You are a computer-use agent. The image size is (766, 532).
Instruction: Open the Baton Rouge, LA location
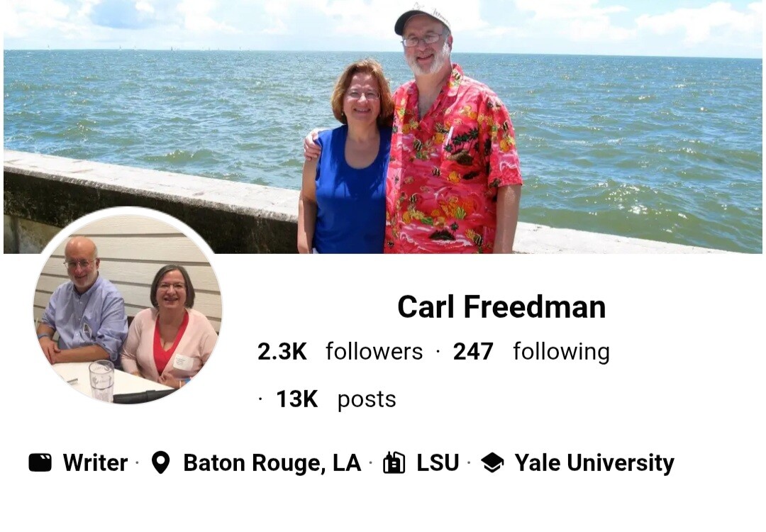tap(272, 463)
